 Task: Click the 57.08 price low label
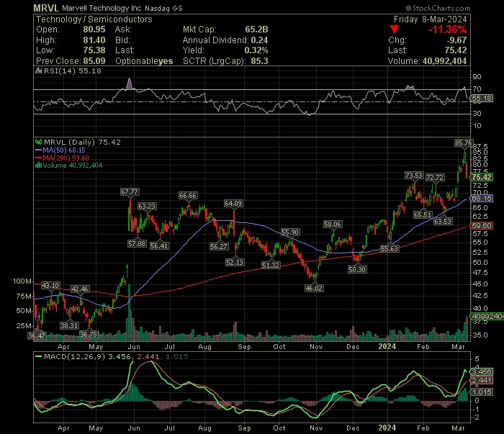pos(137,243)
